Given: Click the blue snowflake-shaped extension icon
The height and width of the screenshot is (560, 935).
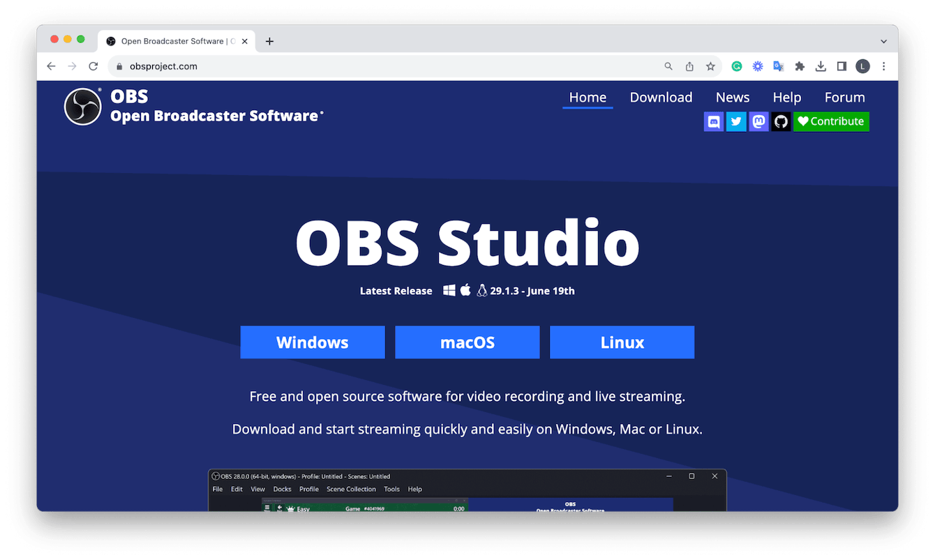Looking at the screenshot, I should (x=758, y=66).
